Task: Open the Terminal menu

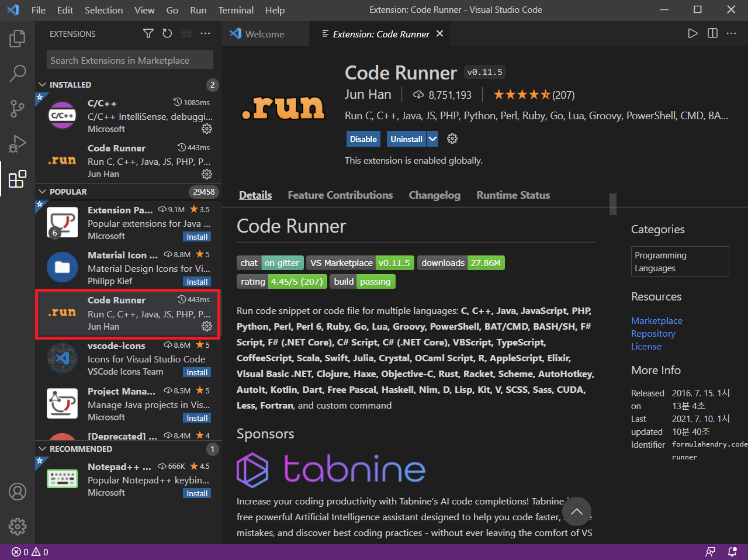Action: 236,10
